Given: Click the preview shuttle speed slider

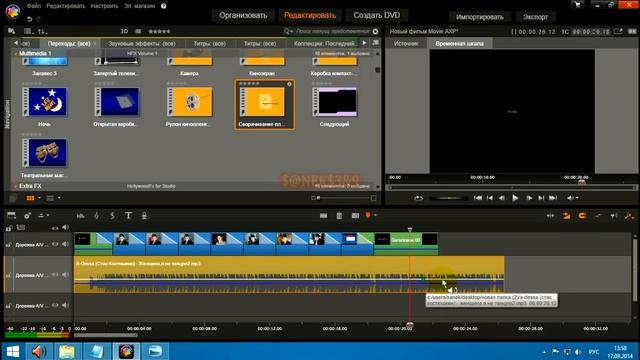Looking at the screenshot, I should tap(448, 198).
